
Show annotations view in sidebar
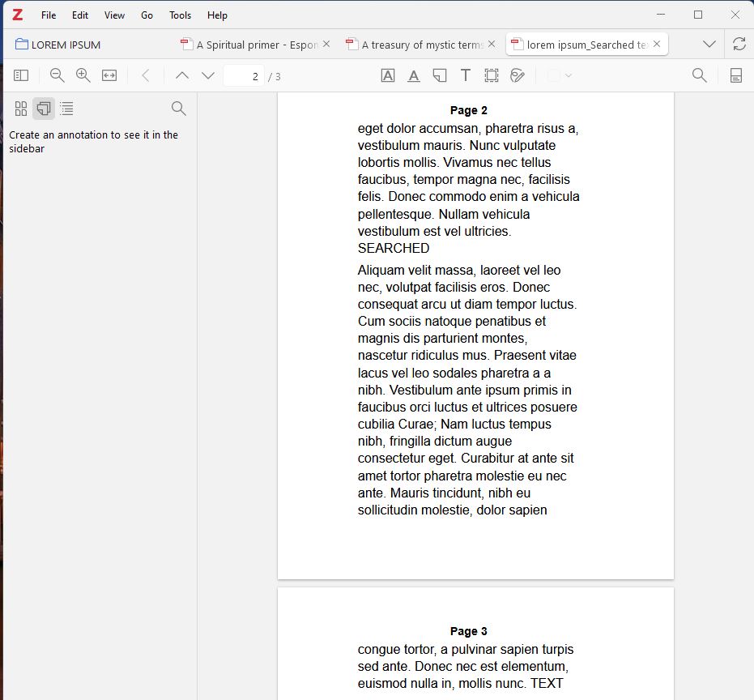pos(44,109)
